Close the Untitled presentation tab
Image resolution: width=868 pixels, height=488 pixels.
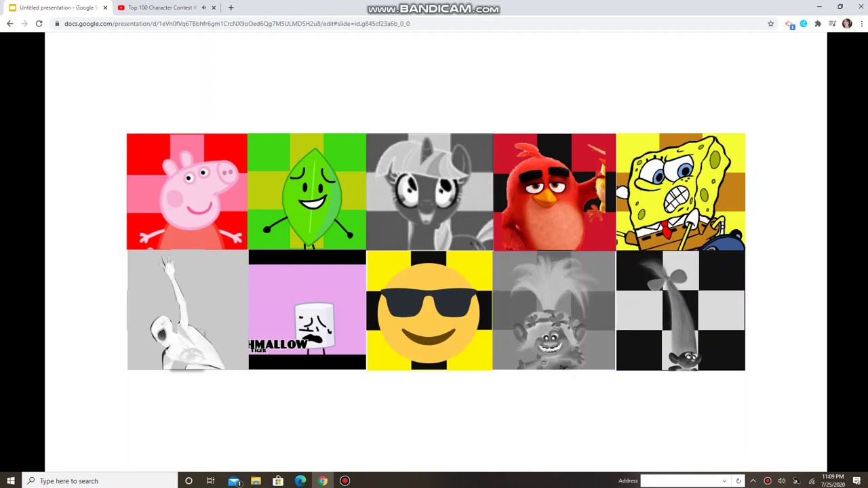point(105,7)
